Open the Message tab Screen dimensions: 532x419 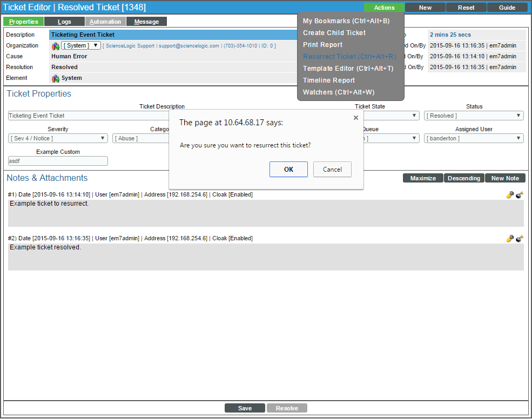click(146, 22)
